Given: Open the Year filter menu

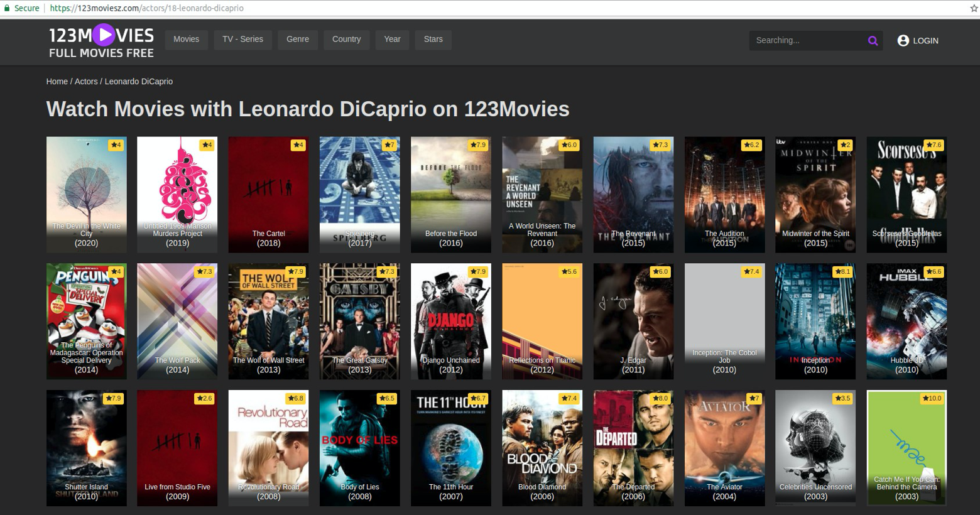Looking at the screenshot, I should pyautogui.click(x=392, y=40).
